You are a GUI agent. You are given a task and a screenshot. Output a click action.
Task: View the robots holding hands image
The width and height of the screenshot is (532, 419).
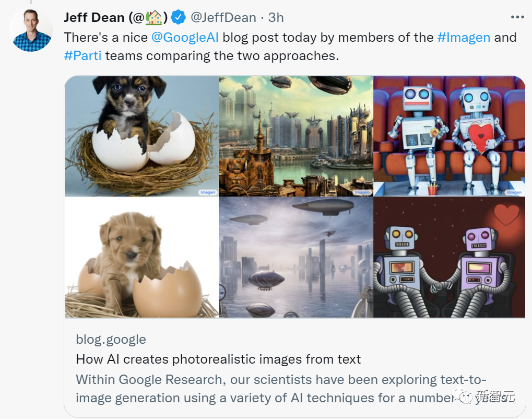click(x=450, y=257)
